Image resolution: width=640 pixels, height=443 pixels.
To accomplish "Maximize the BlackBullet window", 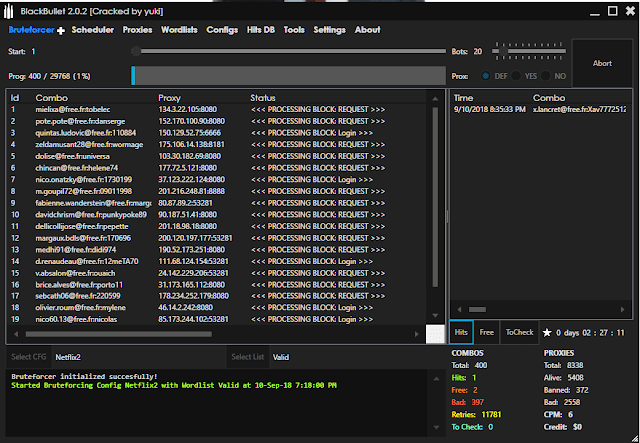I will click(613, 11).
